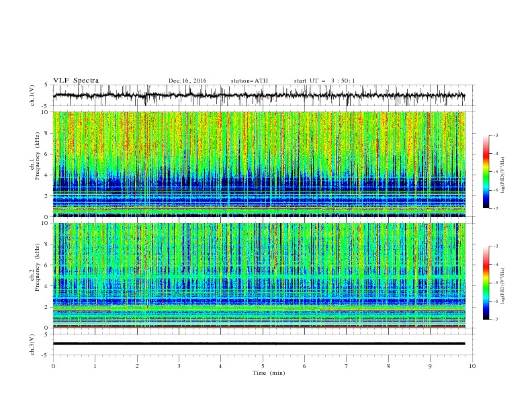Click the '-7' label on ch.1 color bar
532x411 pixels.
(x=495, y=208)
